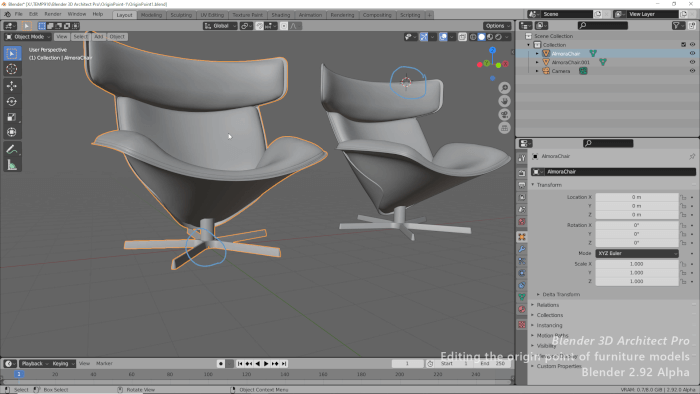Select the Measure tool
This screenshot has width=700, height=394.
12,166
